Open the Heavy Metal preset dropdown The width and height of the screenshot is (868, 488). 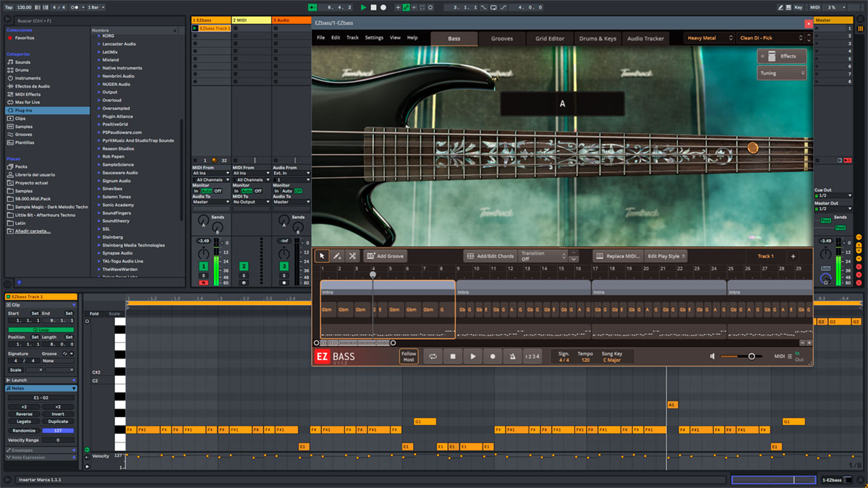710,38
